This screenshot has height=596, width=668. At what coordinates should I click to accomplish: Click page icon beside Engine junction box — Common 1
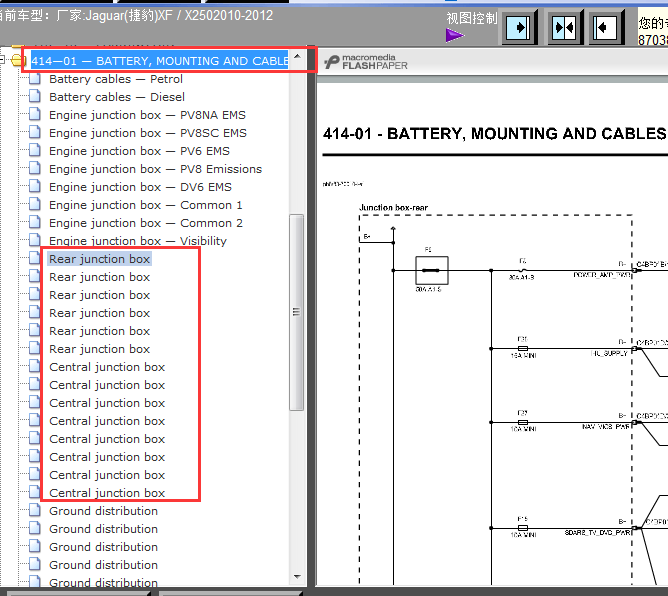35,204
